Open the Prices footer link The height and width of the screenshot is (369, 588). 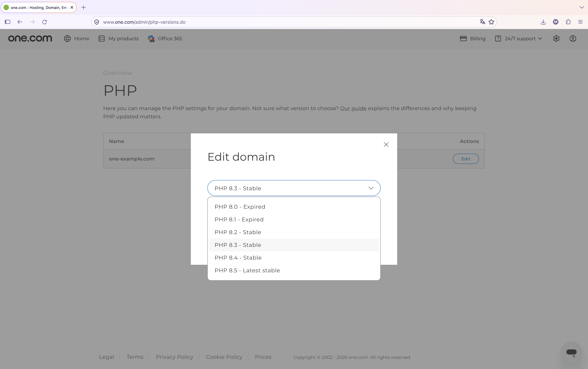coord(263,357)
